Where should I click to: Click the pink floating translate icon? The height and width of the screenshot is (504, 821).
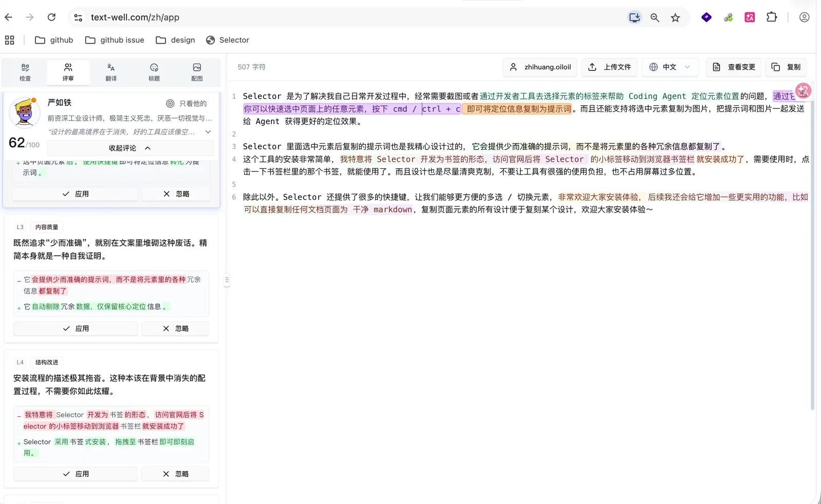(x=803, y=91)
